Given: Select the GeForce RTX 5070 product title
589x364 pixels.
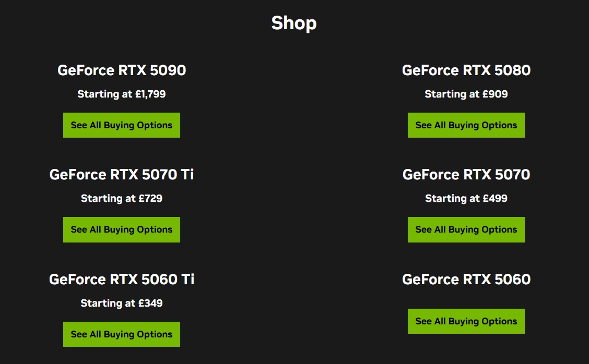Looking at the screenshot, I should pyautogui.click(x=466, y=175).
